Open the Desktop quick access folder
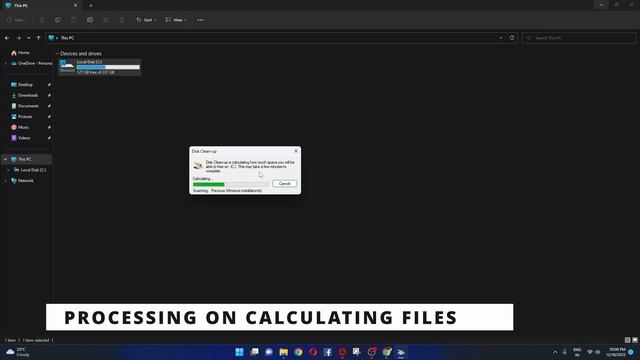Viewport: 640px width, 360px height. click(x=25, y=84)
